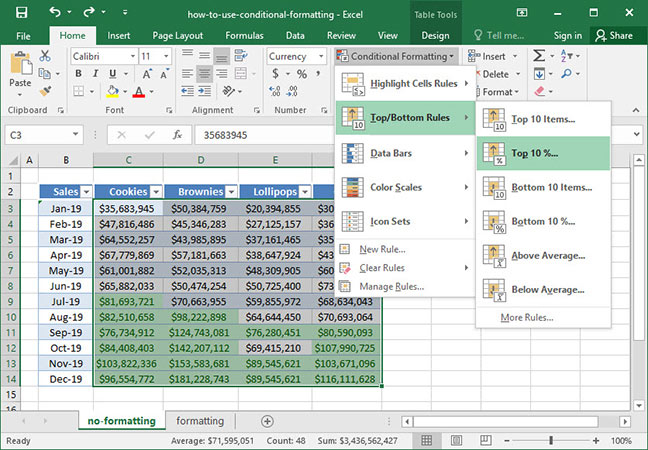Click New Rule in menu

pos(405,249)
